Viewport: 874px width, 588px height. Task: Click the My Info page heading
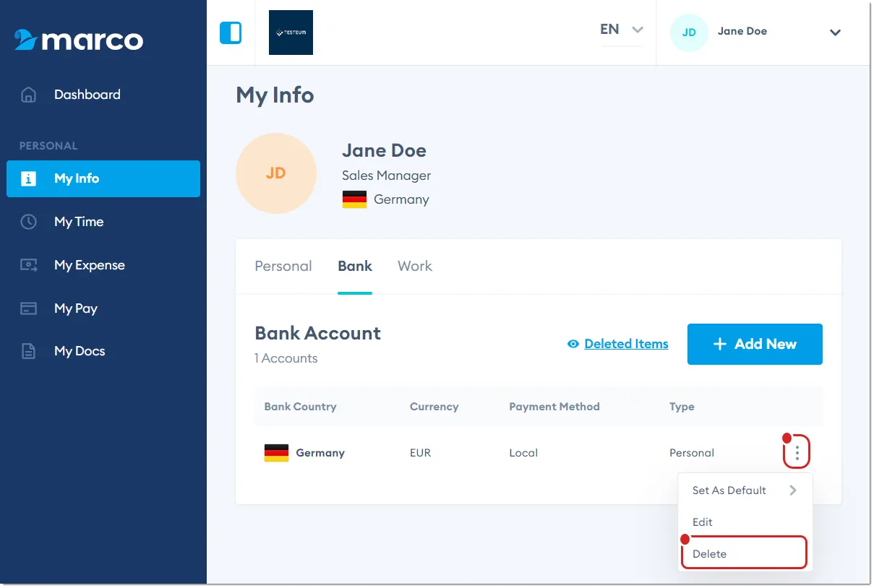275,95
